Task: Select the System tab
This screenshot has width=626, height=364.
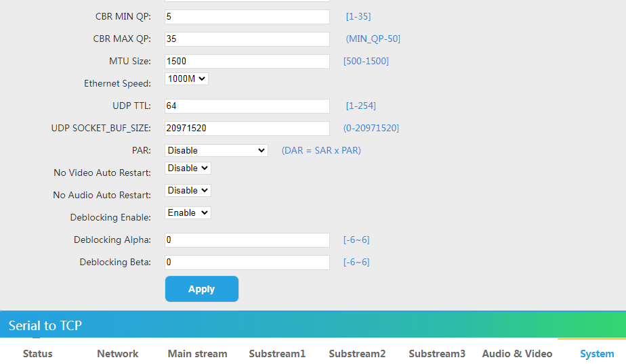Action: click(597, 354)
